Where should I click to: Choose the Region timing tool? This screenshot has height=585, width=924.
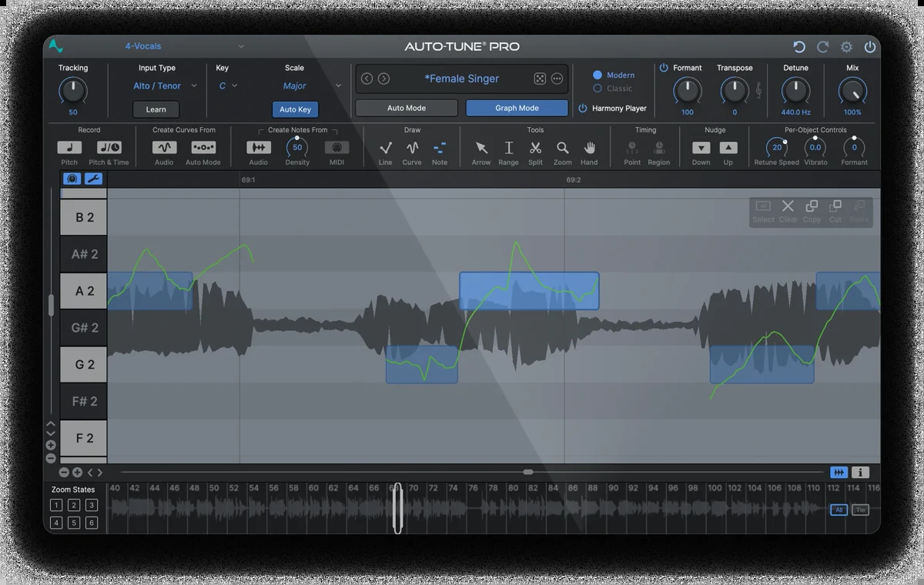click(x=659, y=147)
